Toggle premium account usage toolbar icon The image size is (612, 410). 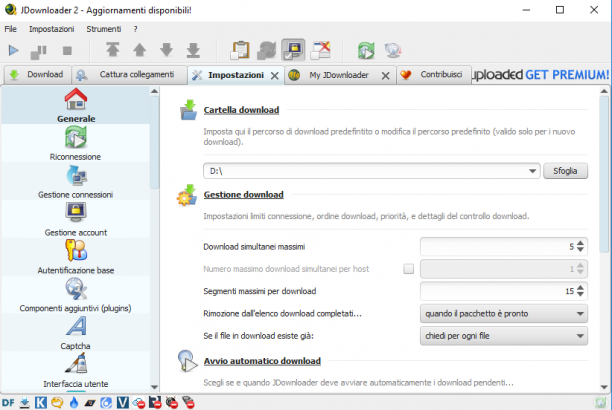point(293,50)
